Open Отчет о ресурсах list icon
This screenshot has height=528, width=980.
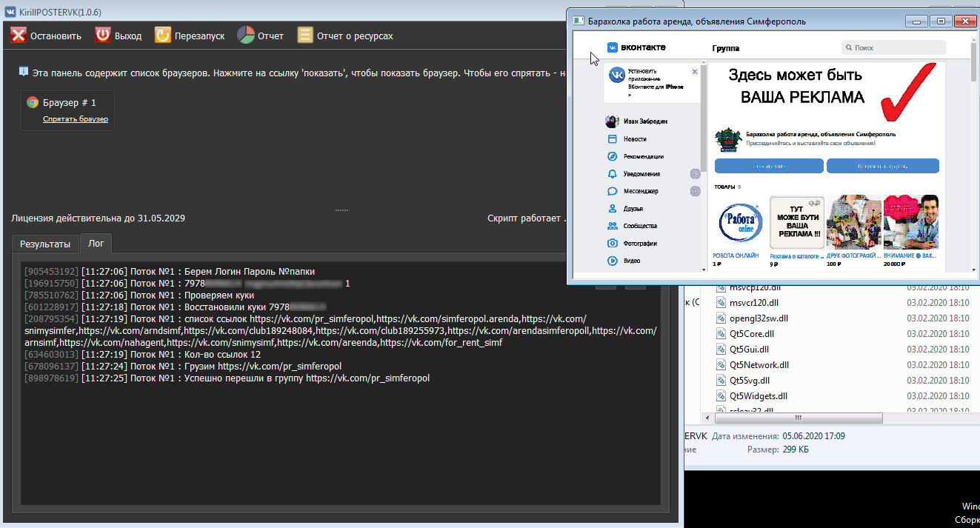(x=305, y=36)
